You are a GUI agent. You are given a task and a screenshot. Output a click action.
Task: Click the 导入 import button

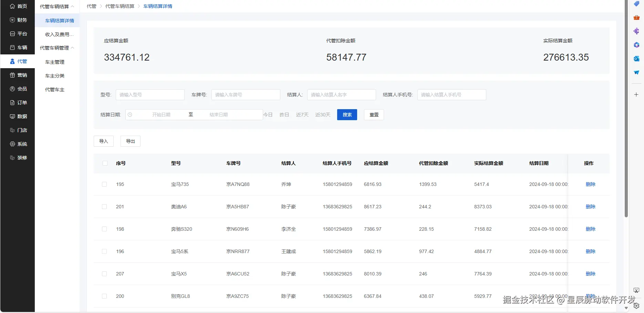click(x=104, y=141)
